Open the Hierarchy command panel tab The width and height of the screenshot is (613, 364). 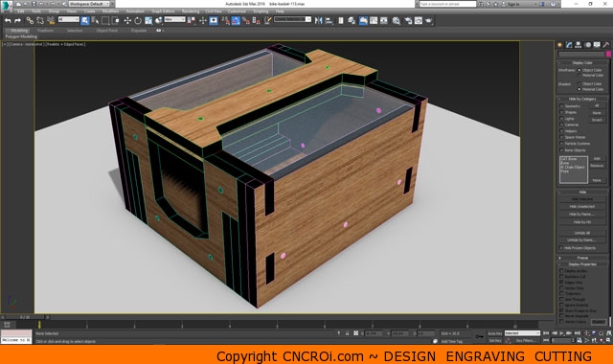tap(579, 45)
